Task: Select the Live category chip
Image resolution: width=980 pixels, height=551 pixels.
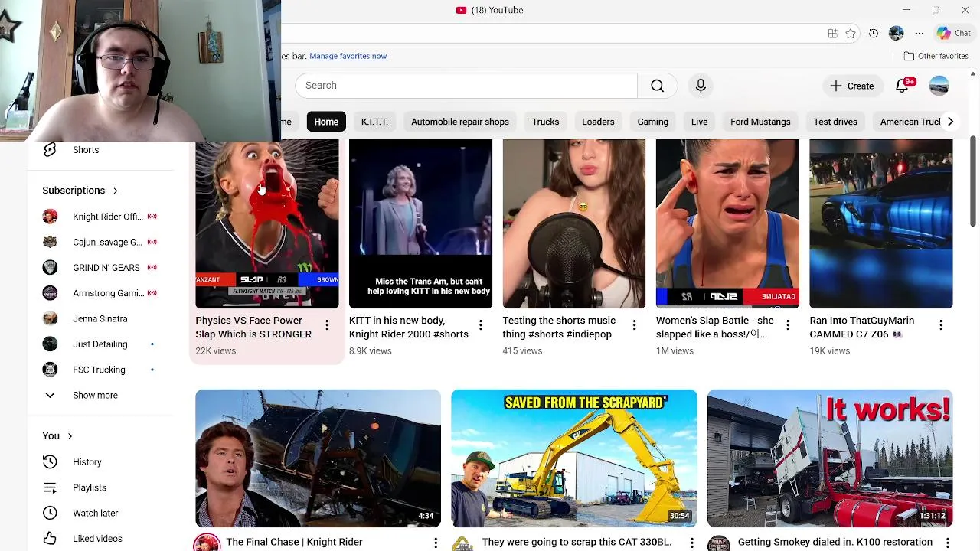Action: 700,122
